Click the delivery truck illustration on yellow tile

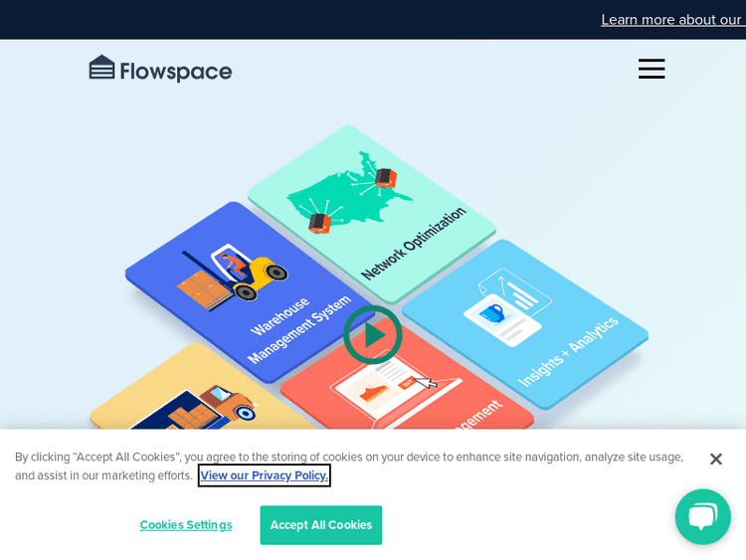[209, 408]
